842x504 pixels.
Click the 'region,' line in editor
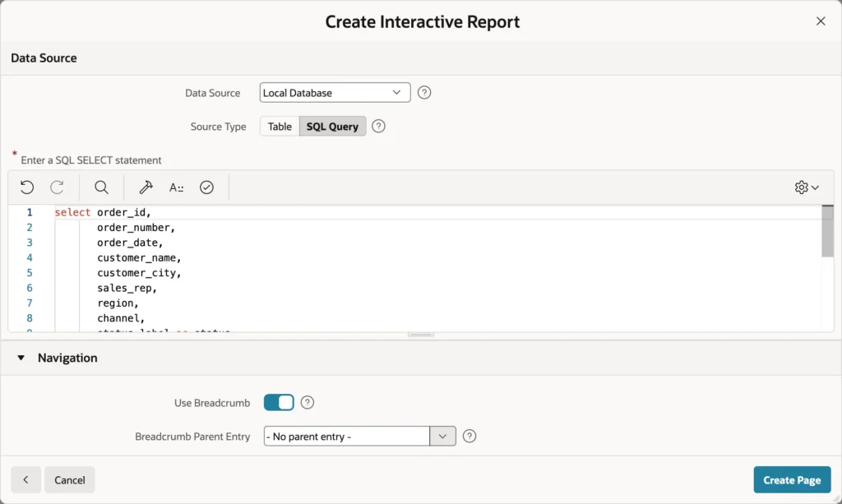tap(118, 303)
